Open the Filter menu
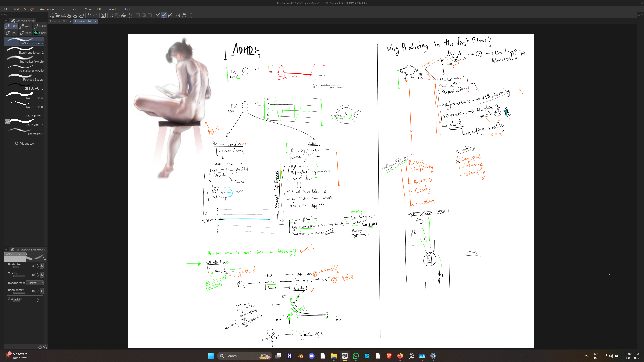This screenshot has height=362, width=644. point(100,9)
